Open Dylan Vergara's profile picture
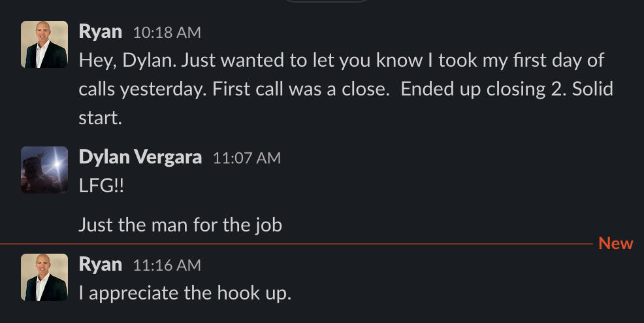 pyautogui.click(x=44, y=170)
